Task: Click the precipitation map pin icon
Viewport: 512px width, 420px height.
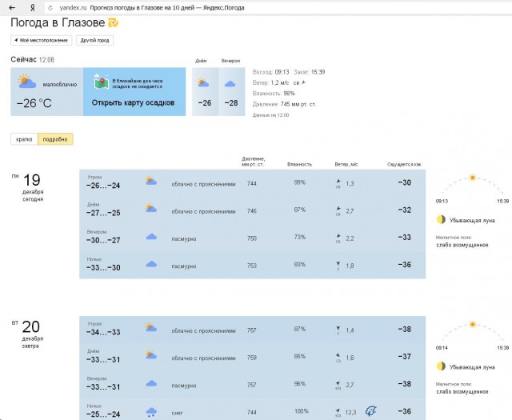Action: (100, 82)
